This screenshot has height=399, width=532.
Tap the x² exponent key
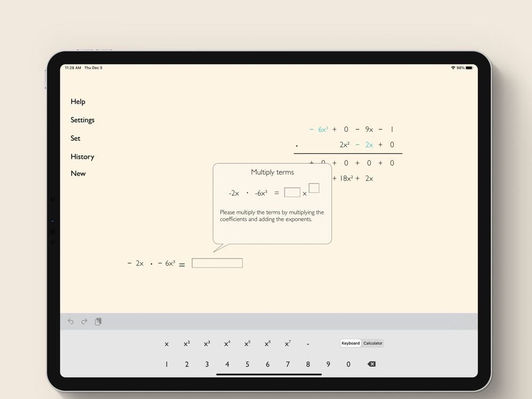pyautogui.click(x=187, y=344)
